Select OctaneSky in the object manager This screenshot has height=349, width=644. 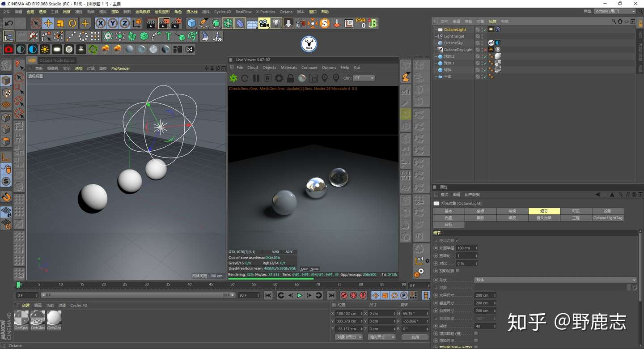(453, 43)
